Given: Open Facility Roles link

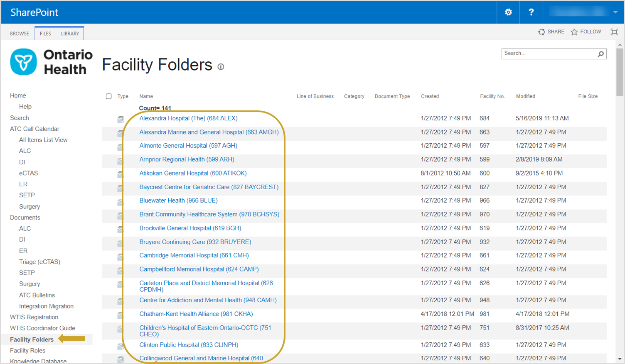Looking at the screenshot, I should (27, 351).
